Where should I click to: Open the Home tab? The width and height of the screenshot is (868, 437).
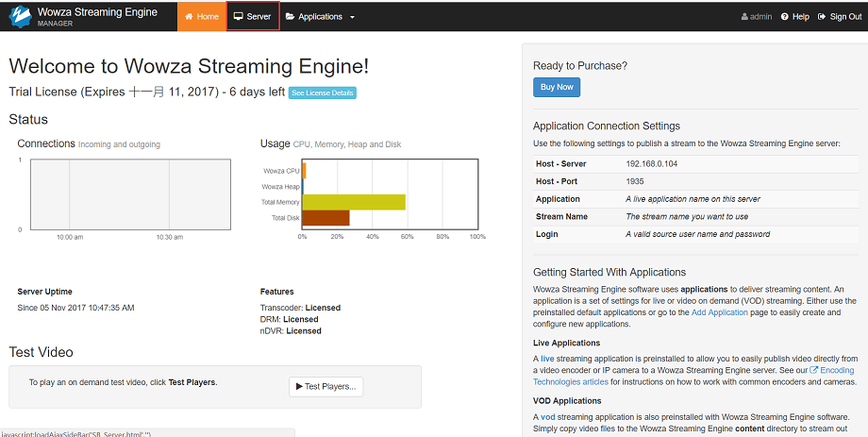coord(202,17)
